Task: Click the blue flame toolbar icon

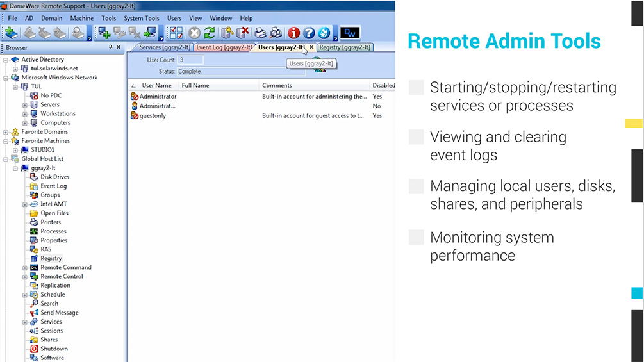Action: point(324,33)
